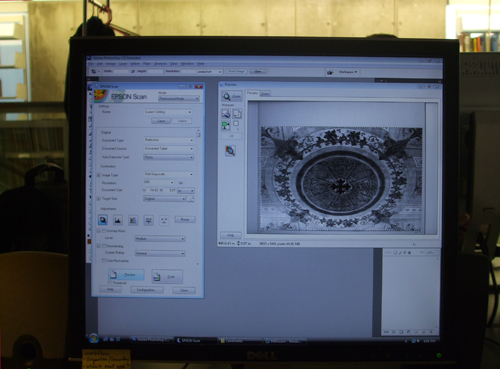
Task: Click the densitometer icon in Preview window
Action: pyautogui.click(x=230, y=151)
